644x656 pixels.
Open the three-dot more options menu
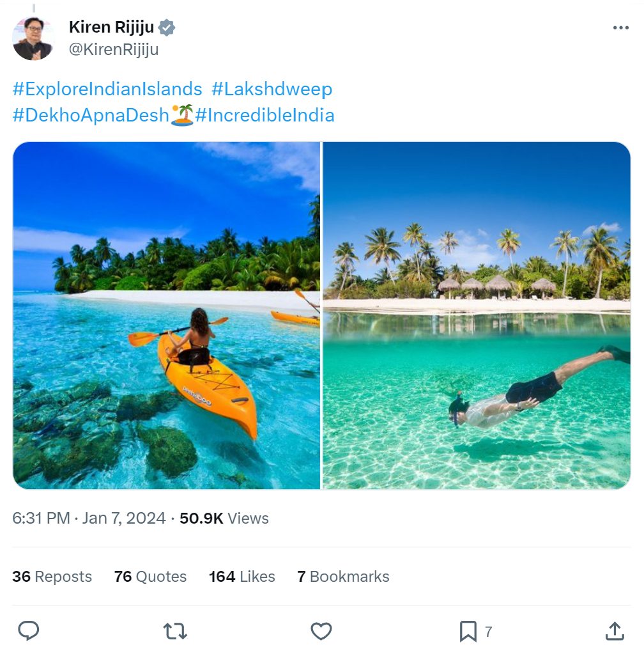(x=620, y=27)
